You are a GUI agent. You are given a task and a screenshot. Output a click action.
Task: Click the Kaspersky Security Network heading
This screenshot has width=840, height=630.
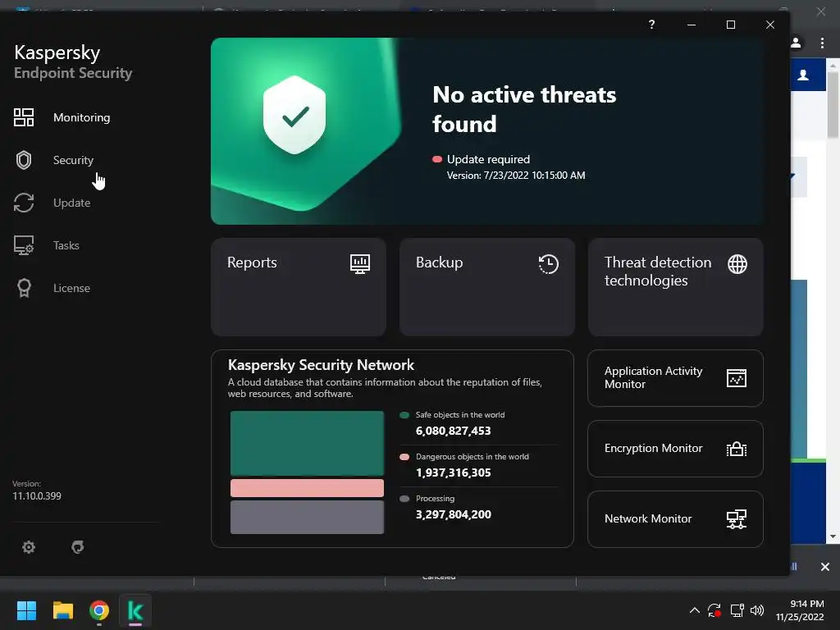pyautogui.click(x=321, y=365)
